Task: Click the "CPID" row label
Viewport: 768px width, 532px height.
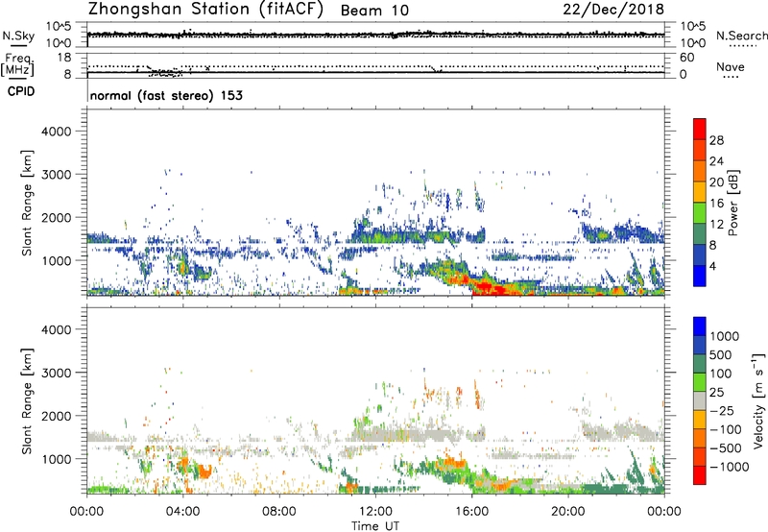Action: coord(21,91)
